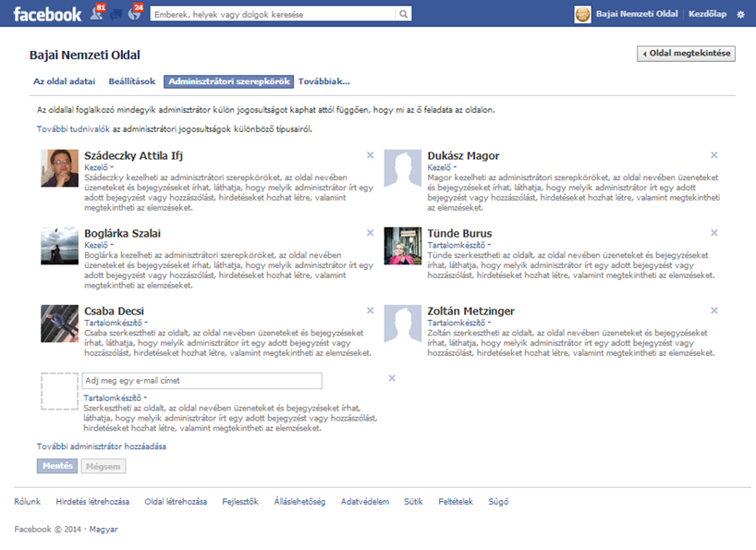Viewport: 756px width, 550px height.
Task: Open the Adatvédelem footer link
Action: coord(365,502)
